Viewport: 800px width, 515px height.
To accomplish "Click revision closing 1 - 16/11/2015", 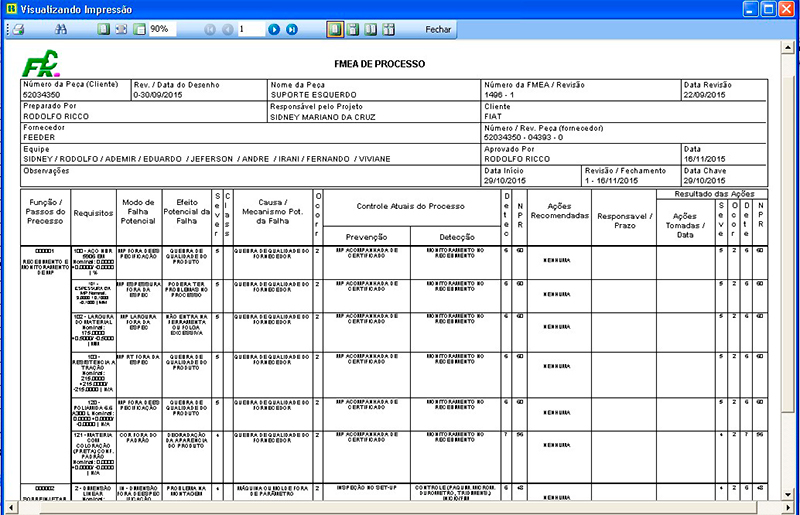I will click(611, 181).
